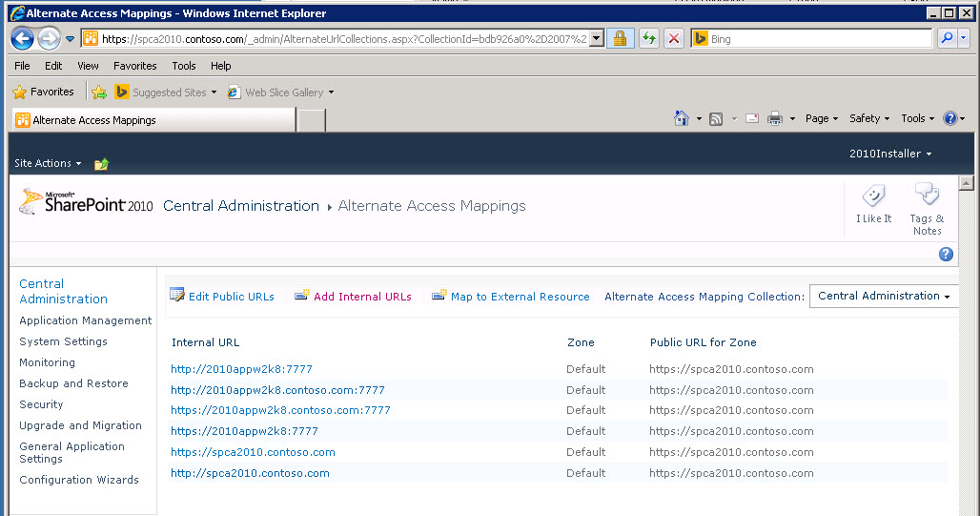Click the browser Forward arrow button
This screenshot has width=980, height=516.
click(x=49, y=39)
